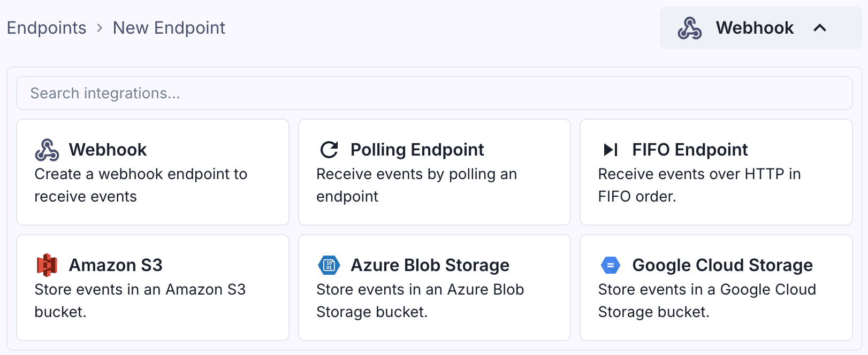The image size is (868, 355).
Task: Click the webhook icon in the top-right selector
Action: pyautogui.click(x=690, y=28)
